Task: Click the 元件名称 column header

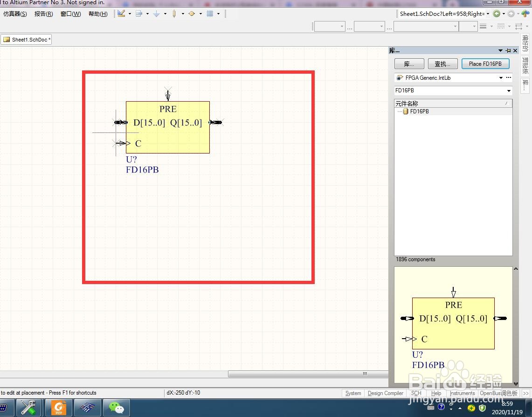Action: pos(453,104)
